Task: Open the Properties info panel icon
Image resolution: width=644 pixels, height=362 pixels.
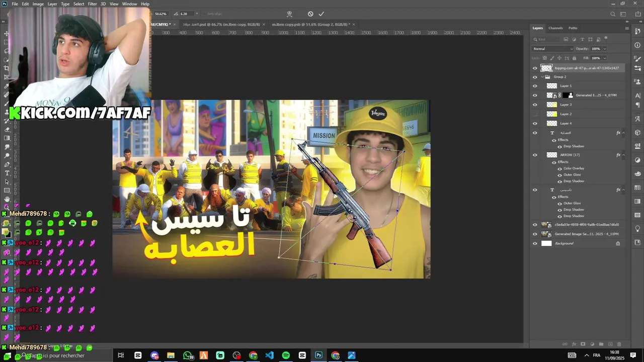Action: (637, 45)
